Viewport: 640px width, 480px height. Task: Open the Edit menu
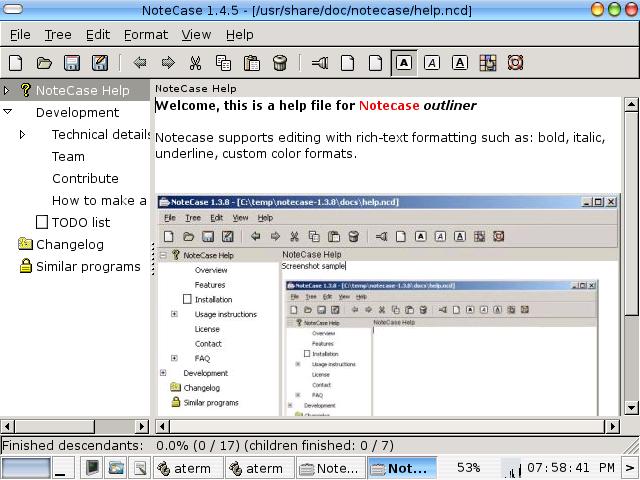(98, 35)
